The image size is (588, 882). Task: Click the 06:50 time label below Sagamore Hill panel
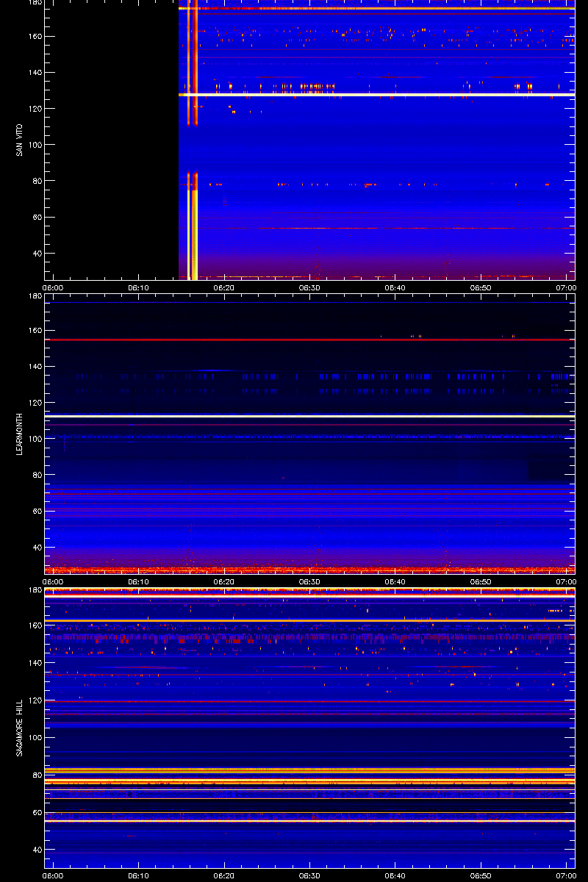point(481,875)
